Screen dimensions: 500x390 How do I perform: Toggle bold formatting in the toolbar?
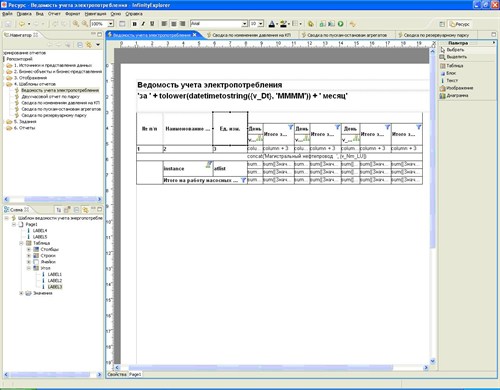click(x=134, y=24)
